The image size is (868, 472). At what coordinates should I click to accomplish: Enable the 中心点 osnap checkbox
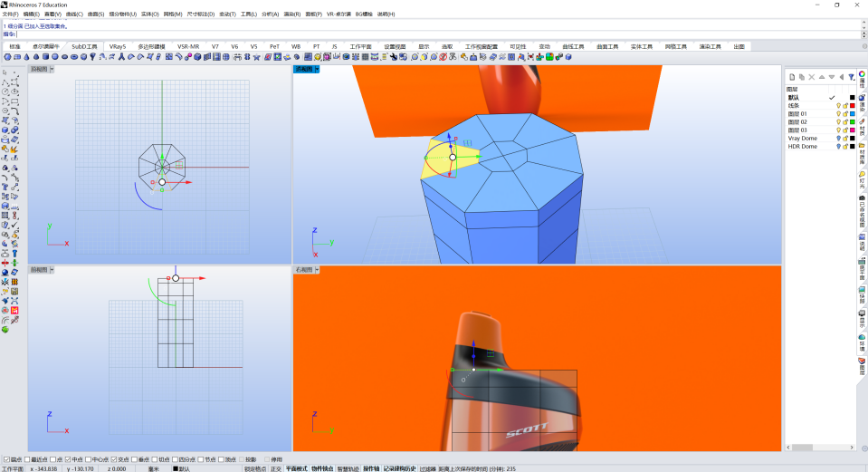click(x=89, y=459)
